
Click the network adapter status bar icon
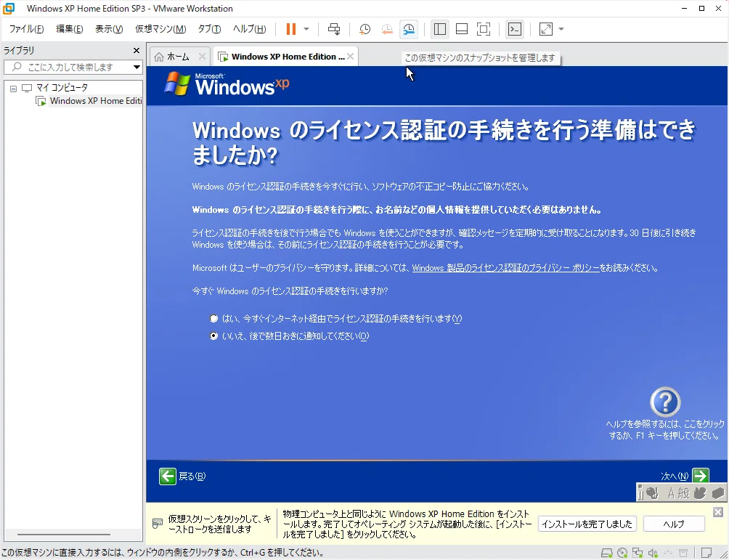click(x=638, y=553)
